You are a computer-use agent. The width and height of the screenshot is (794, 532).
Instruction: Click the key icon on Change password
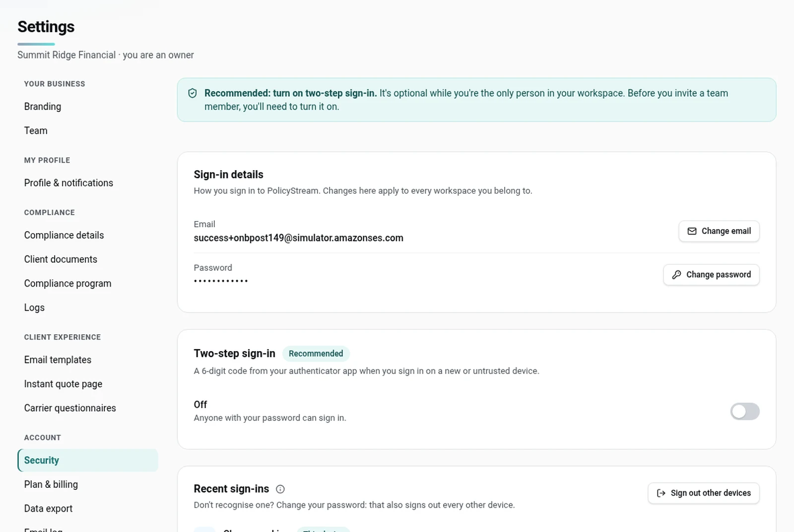click(x=676, y=275)
